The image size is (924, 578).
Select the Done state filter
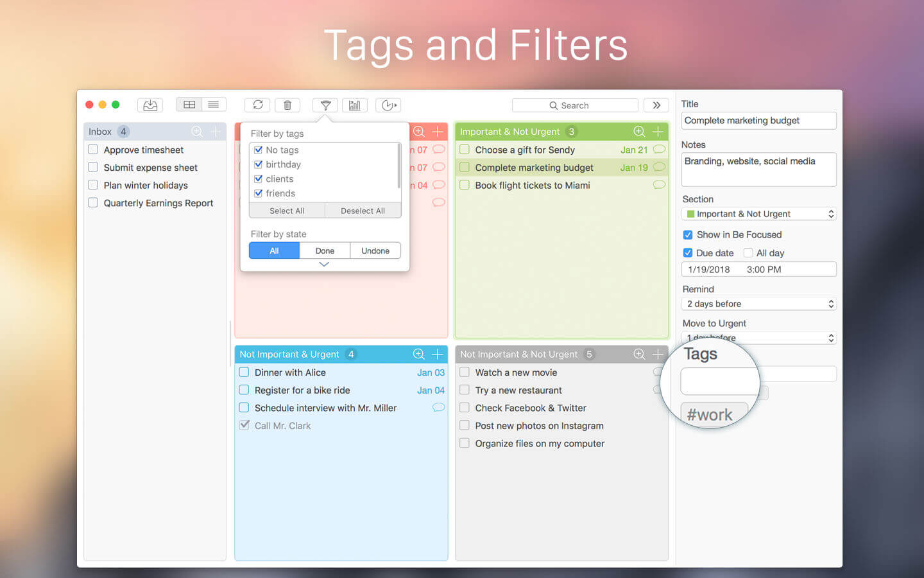pos(325,251)
